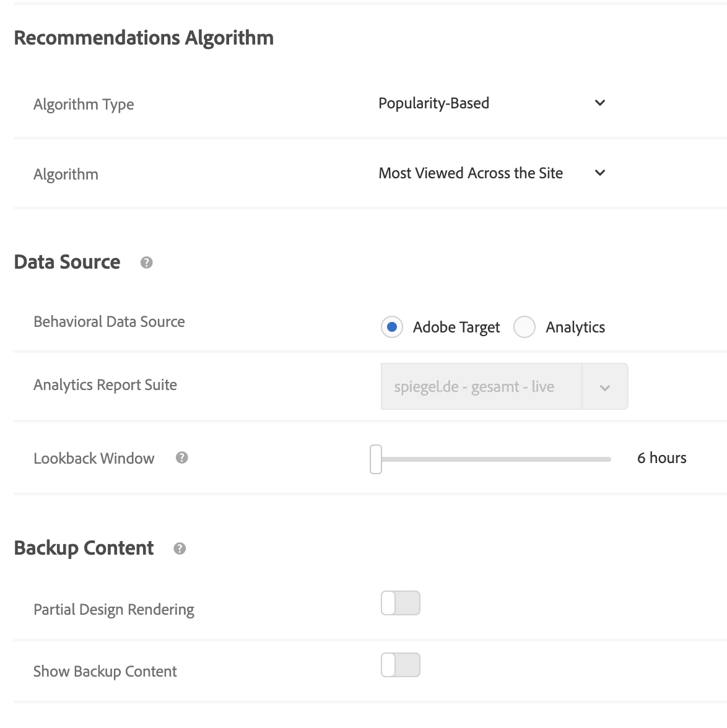Select the Adobe Target radio button

click(x=391, y=327)
